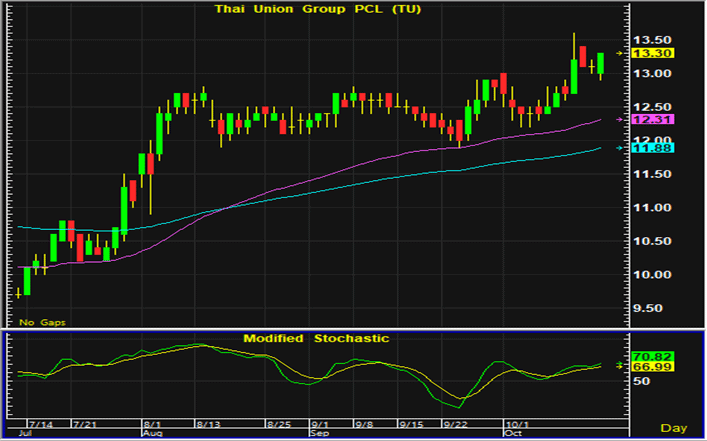Select the 7/14 date on the time axis
The height and width of the screenshot is (441, 707).
(x=42, y=424)
